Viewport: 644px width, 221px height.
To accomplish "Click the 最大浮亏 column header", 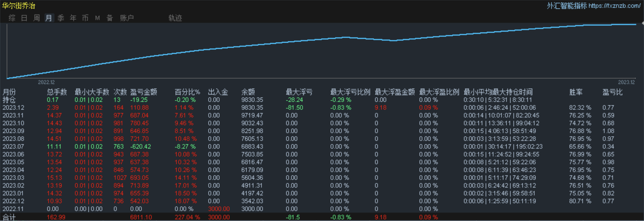I will [x=299, y=92].
